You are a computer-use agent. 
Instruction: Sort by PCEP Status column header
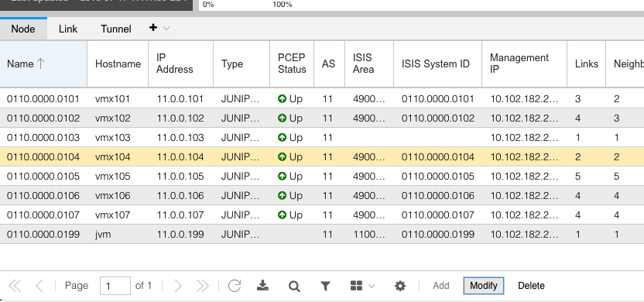point(292,63)
